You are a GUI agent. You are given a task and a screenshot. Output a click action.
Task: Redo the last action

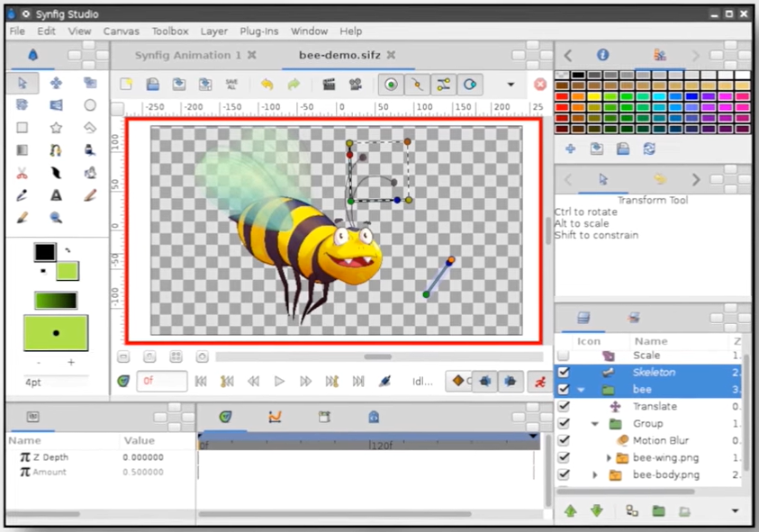294,85
